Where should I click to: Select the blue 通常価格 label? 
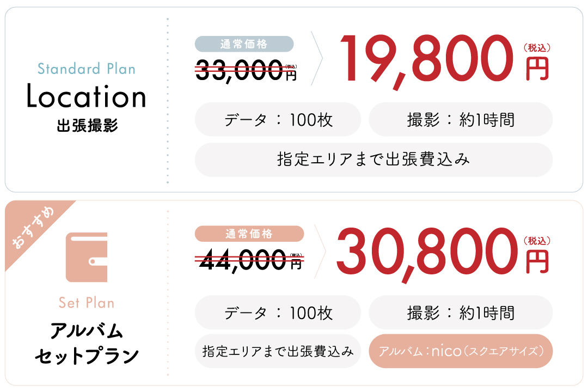point(244,44)
